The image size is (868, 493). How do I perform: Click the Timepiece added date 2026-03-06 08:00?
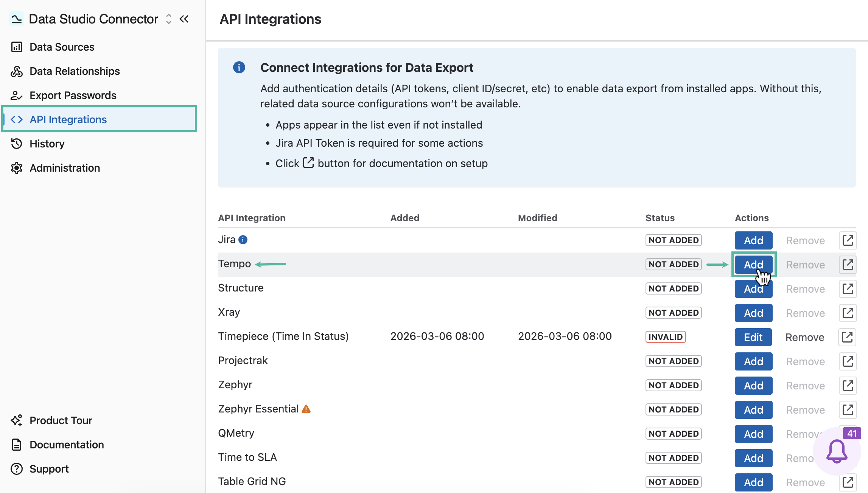(437, 336)
